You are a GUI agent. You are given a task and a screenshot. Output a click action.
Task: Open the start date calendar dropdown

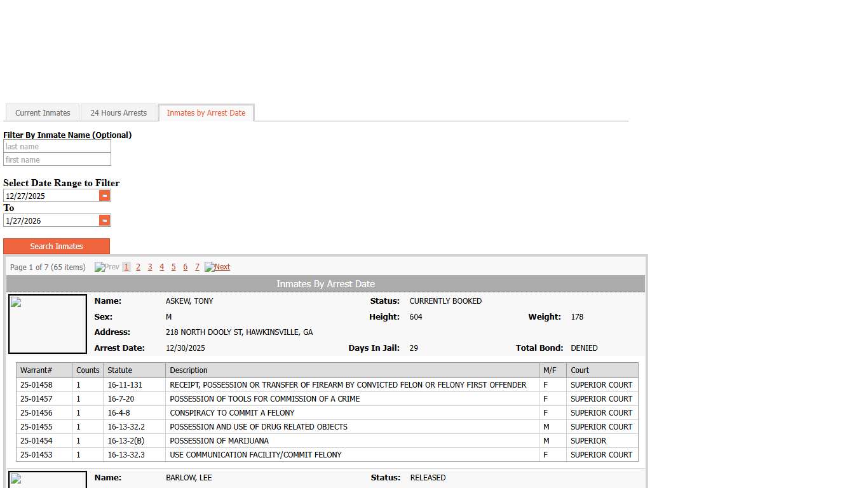pyautogui.click(x=105, y=196)
